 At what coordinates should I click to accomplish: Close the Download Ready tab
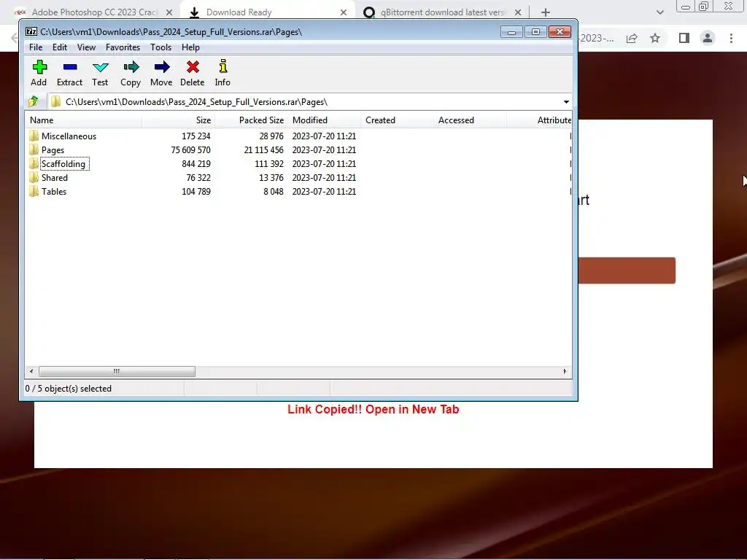[x=344, y=12]
